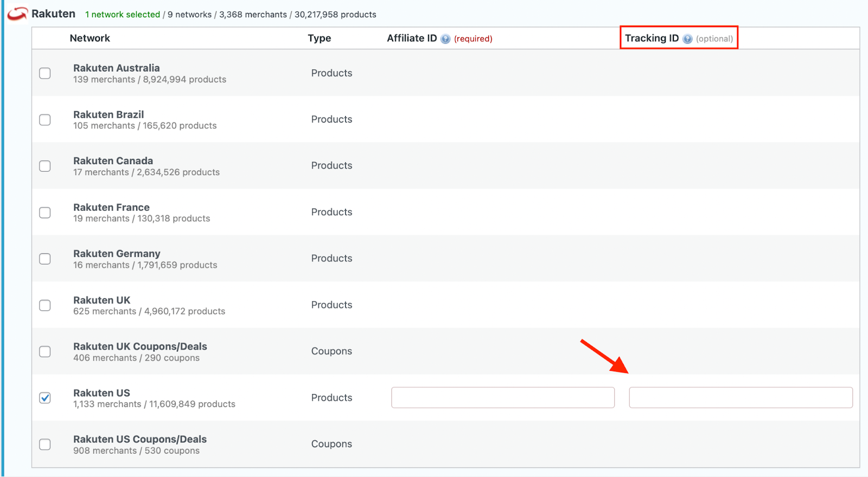Screen dimensions: 868x477
Task: Select the Rakuten Germany network name
Action: [x=117, y=253]
